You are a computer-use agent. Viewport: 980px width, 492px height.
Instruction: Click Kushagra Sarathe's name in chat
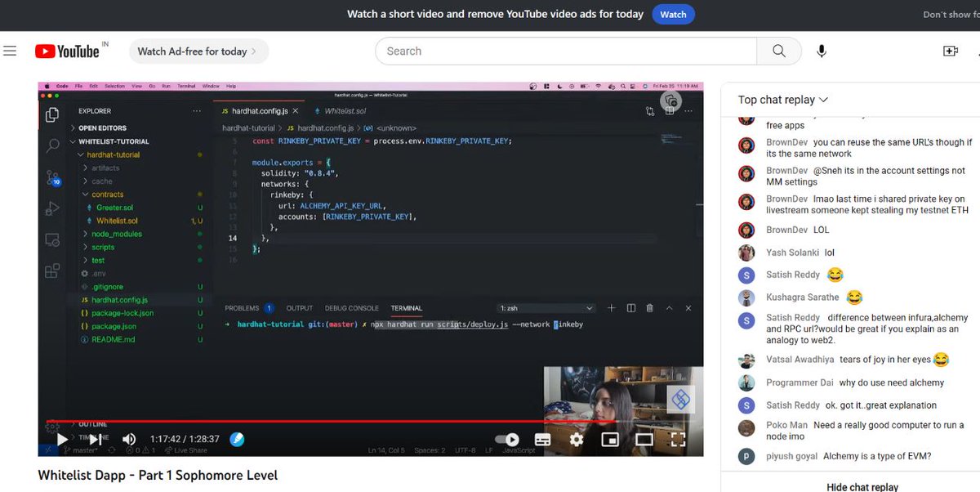(803, 297)
